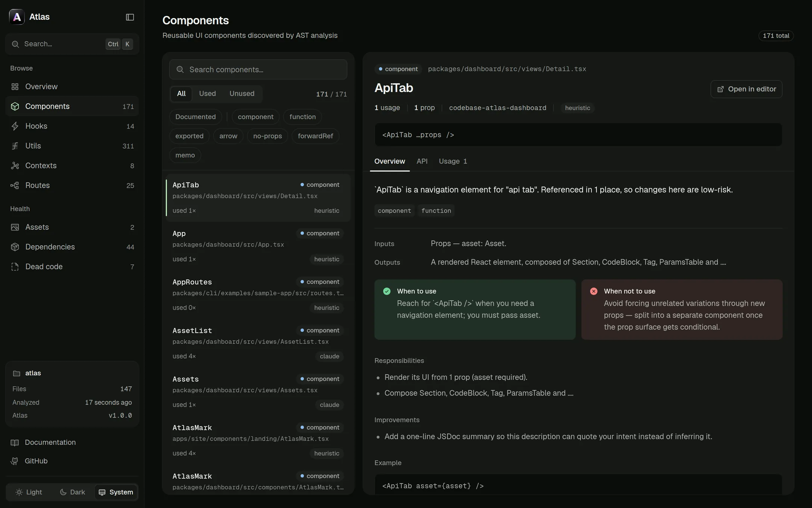Select the Overview tab in detail panel
The image size is (812, 508).
[x=389, y=161]
